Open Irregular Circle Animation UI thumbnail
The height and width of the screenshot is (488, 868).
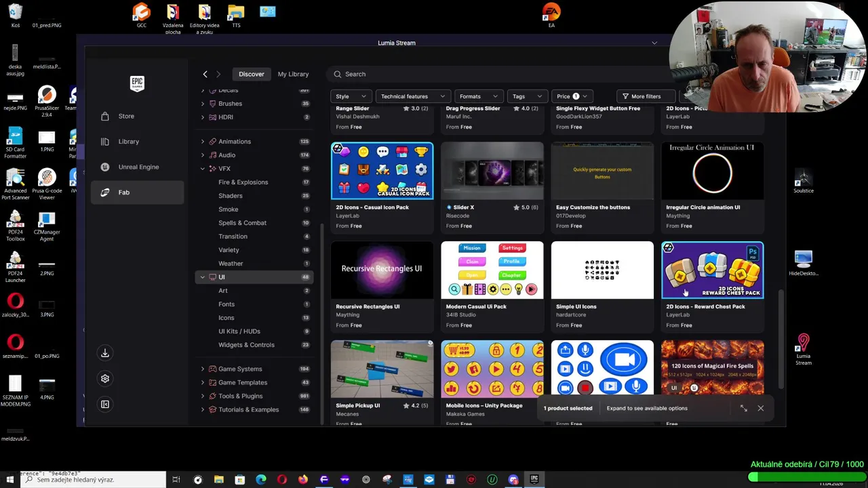[712, 171]
